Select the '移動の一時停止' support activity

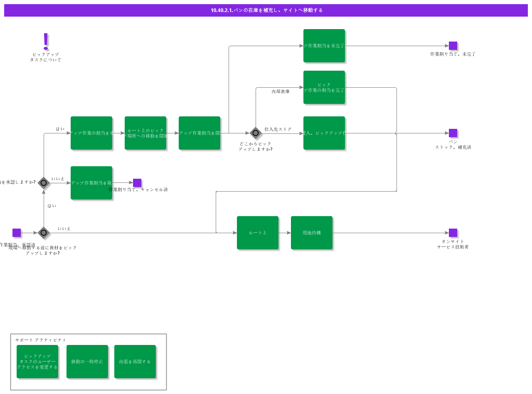pyautogui.click(x=87, y=362)
